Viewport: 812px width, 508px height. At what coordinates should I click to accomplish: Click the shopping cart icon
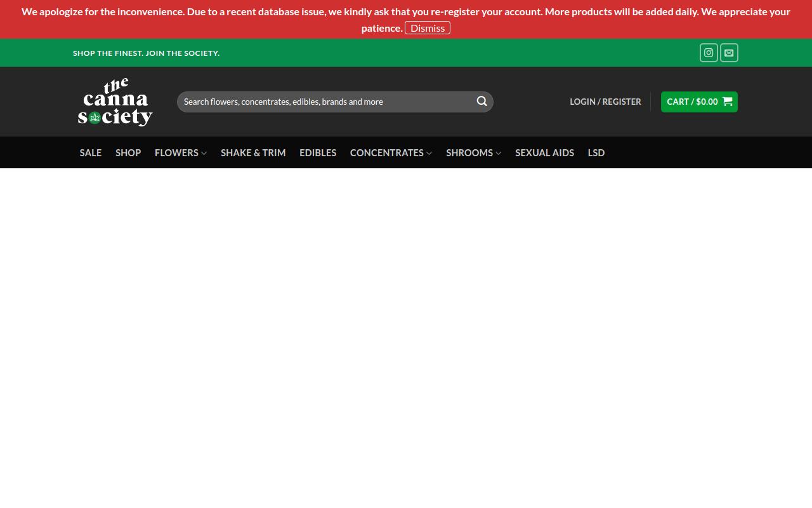point(728,102)
